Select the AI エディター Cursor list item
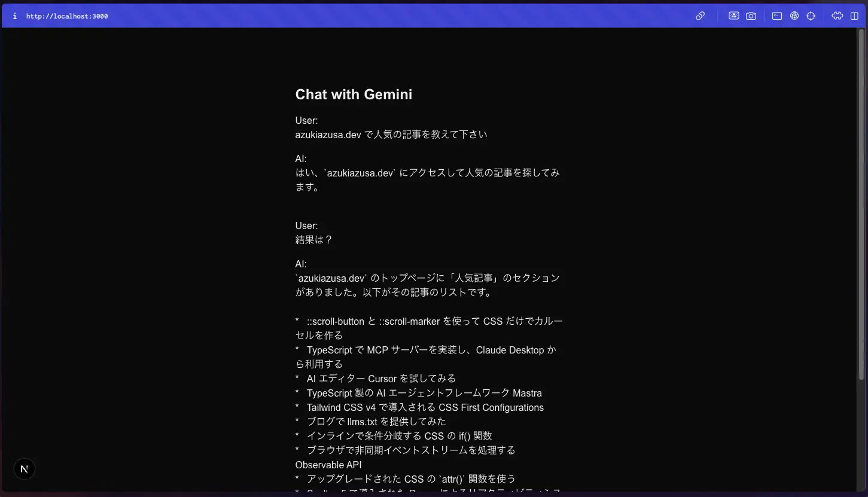Image resolution: width=868 pixels, height=497 pixels. [380, 378]
